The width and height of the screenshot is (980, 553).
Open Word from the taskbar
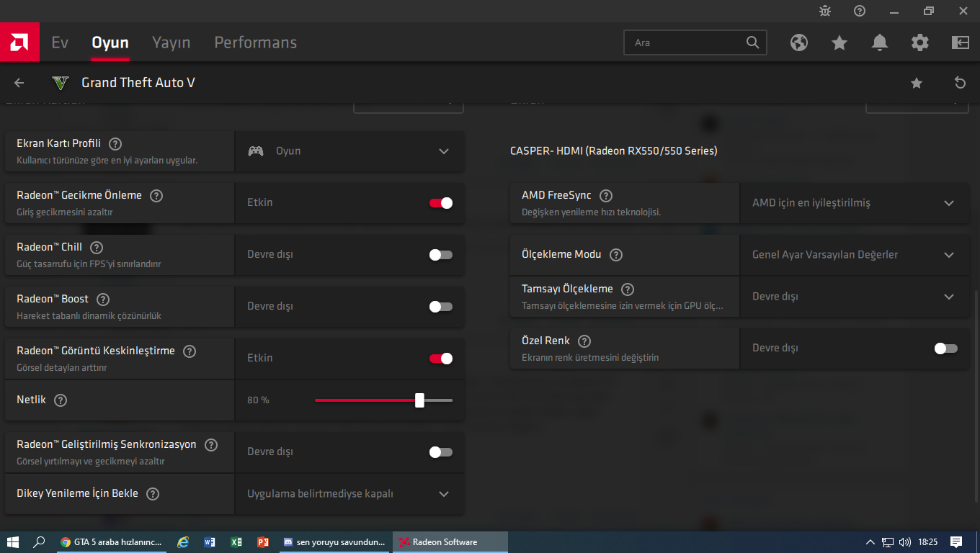pos(210,542)
